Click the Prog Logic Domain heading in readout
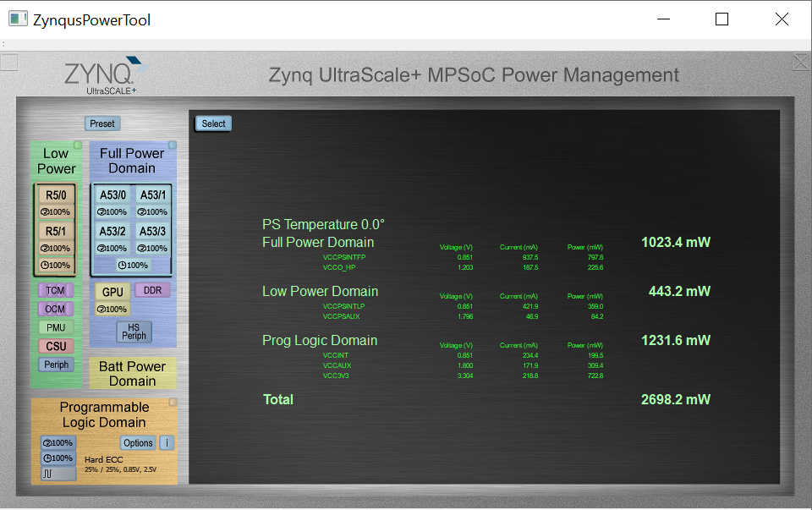The width and height of the screenshot is (812, 510). pyautogui.click(x=320, y=341)
